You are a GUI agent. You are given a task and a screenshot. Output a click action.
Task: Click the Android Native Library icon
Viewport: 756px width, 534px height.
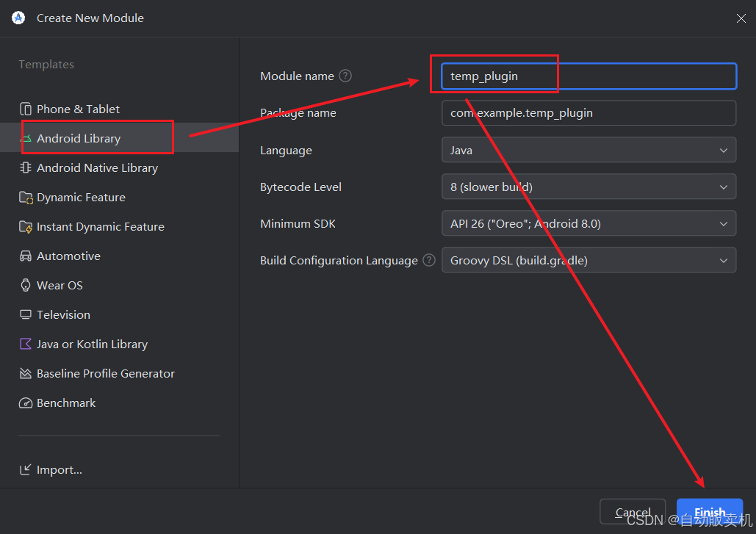[26, 167]
